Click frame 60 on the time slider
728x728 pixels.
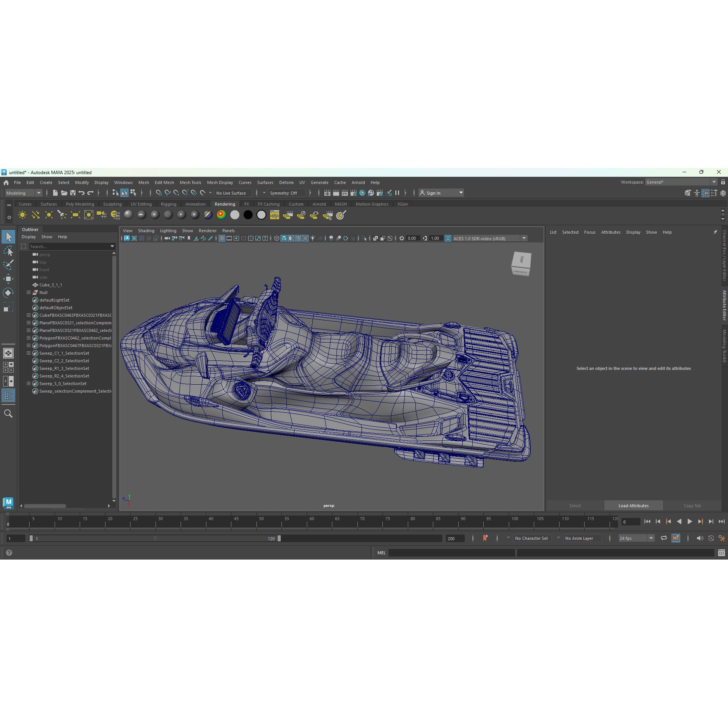click(x=312, y=522)
